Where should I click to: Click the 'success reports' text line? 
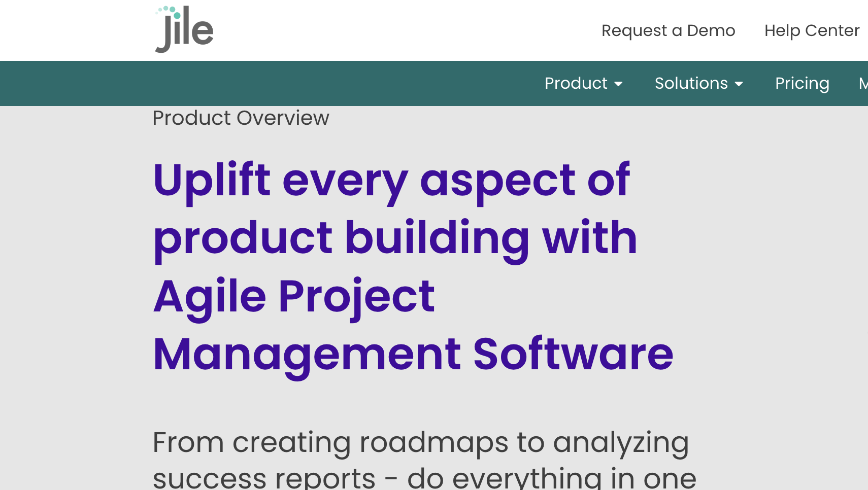click(x=424, y=478)
